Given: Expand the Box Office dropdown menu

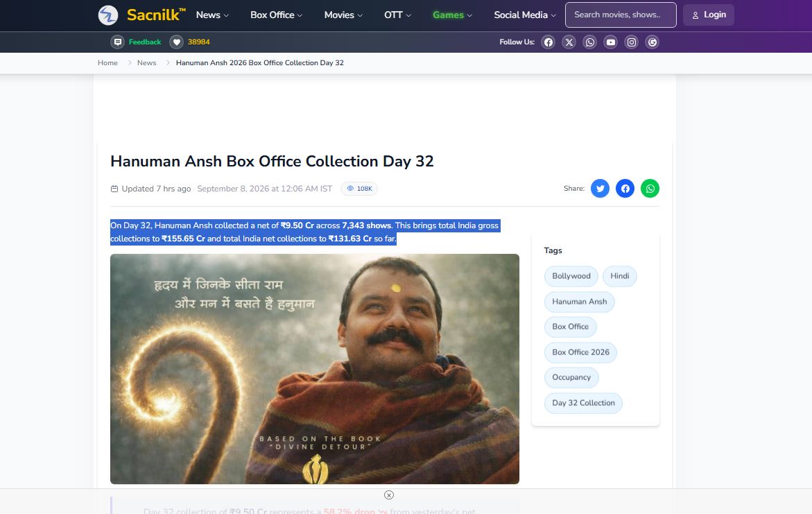Looking at the screenshot, I should [276, 15].
